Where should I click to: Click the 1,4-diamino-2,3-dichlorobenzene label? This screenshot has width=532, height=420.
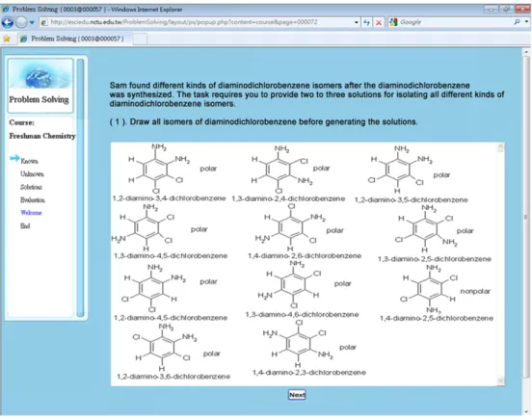pos(309,373)
